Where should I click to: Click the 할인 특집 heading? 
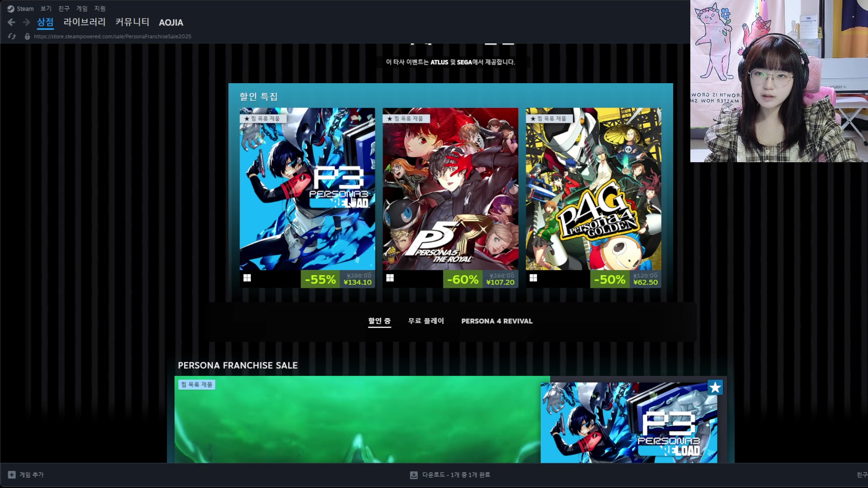(259, 96)
